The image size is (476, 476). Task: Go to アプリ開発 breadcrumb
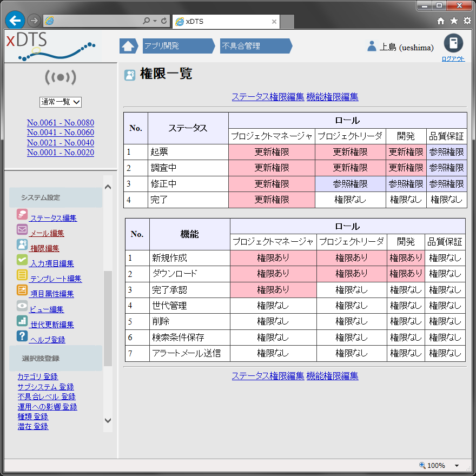coord(179,46)
